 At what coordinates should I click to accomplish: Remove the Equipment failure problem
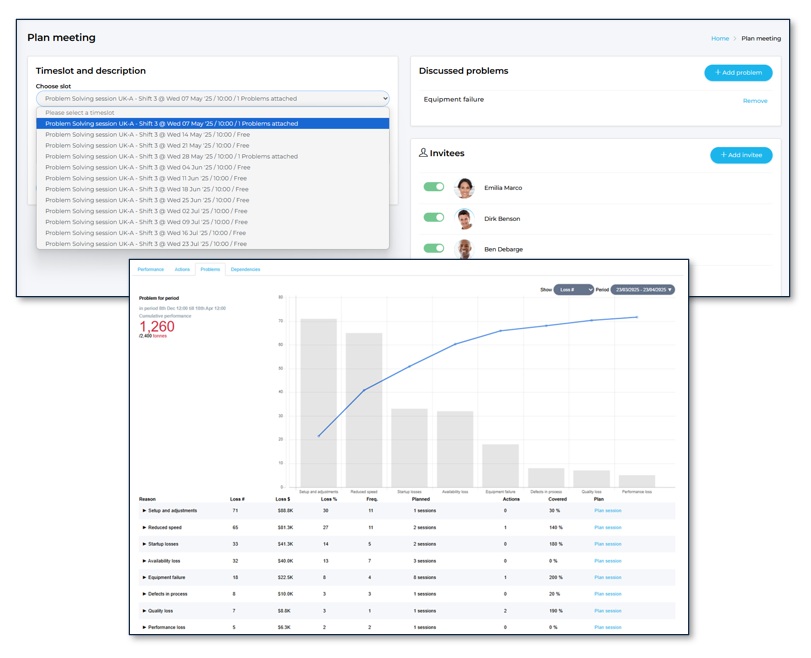point(755,101)
